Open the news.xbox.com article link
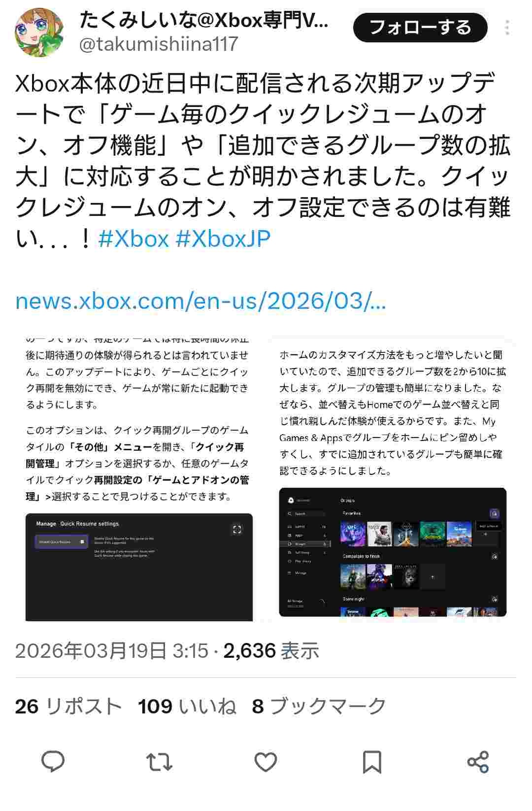 point(200,301)
